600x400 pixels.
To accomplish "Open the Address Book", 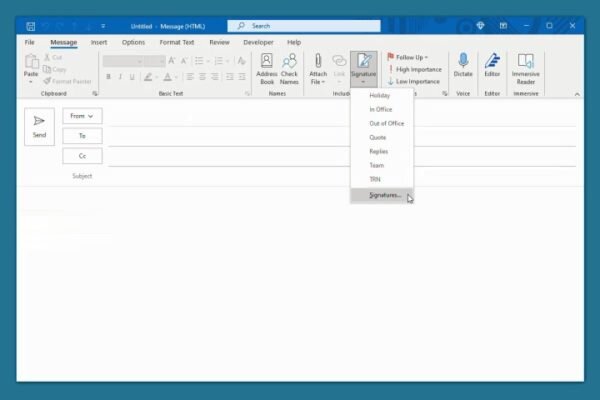I will [x=267, y=69].
